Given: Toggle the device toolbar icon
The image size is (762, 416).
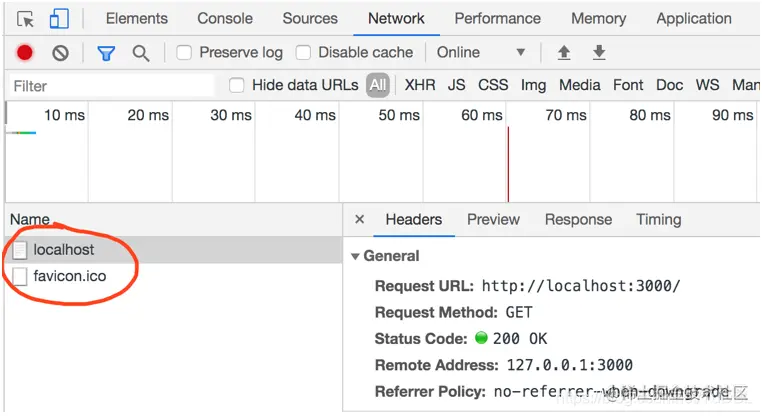Looking at the screenshot, I should pyautogui.click(x=59, y=19).
